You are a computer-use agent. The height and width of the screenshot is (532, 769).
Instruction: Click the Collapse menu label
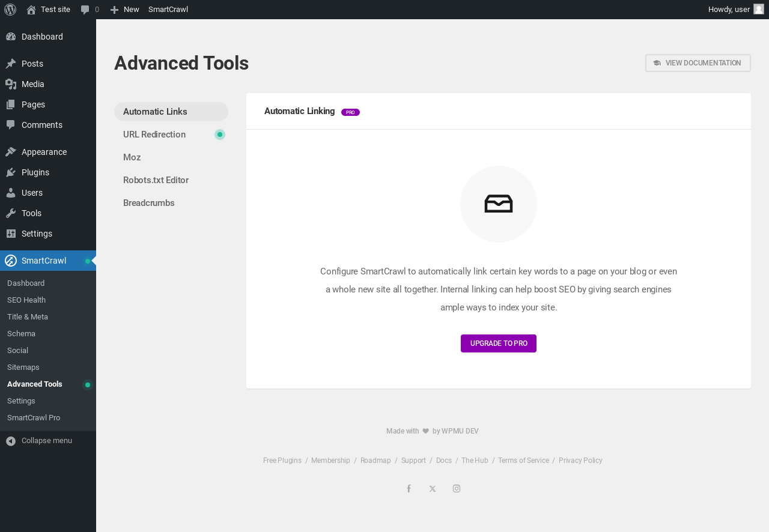(x=47, y=441)
